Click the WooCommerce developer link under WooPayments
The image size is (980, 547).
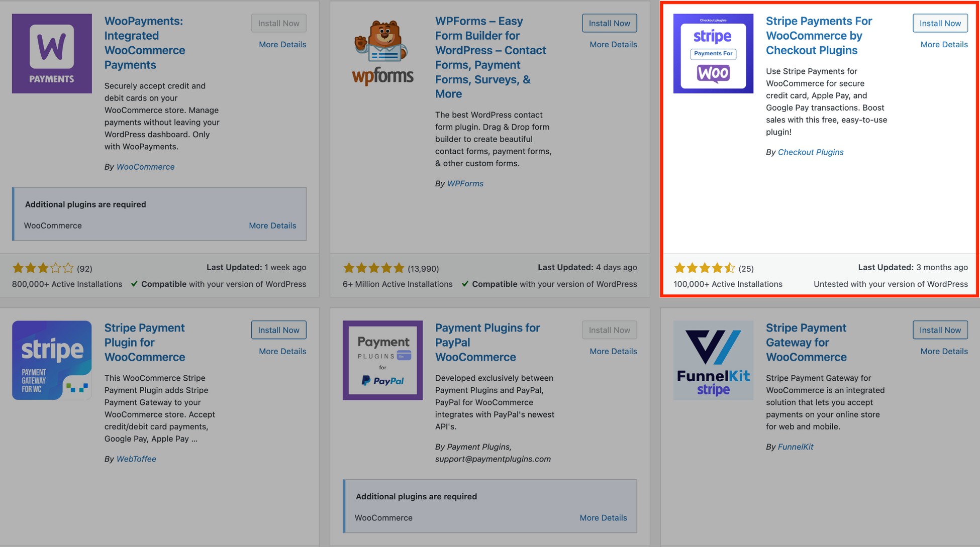(145, 166)
